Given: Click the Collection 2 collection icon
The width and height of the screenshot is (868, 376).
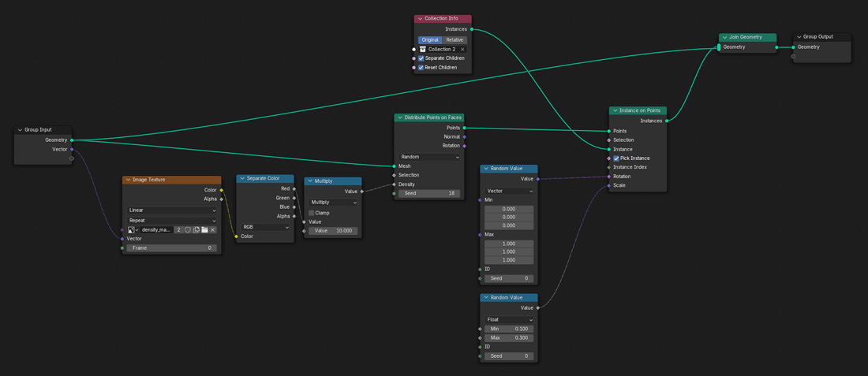Looking at the screenshot, I should (423, 49).
